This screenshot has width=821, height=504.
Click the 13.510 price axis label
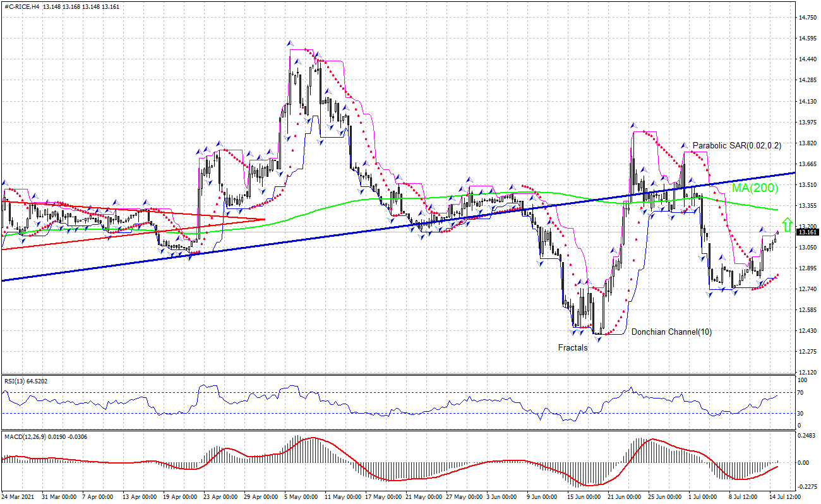click(x=806, y=185)
